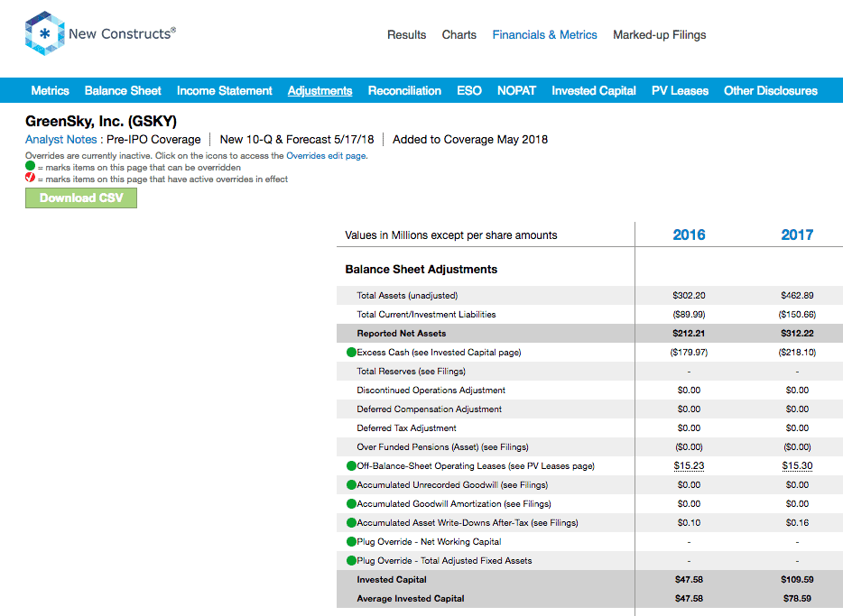
Task: Click 2016 Reported Net Assets $212.21
Action: tap(689, 334)
